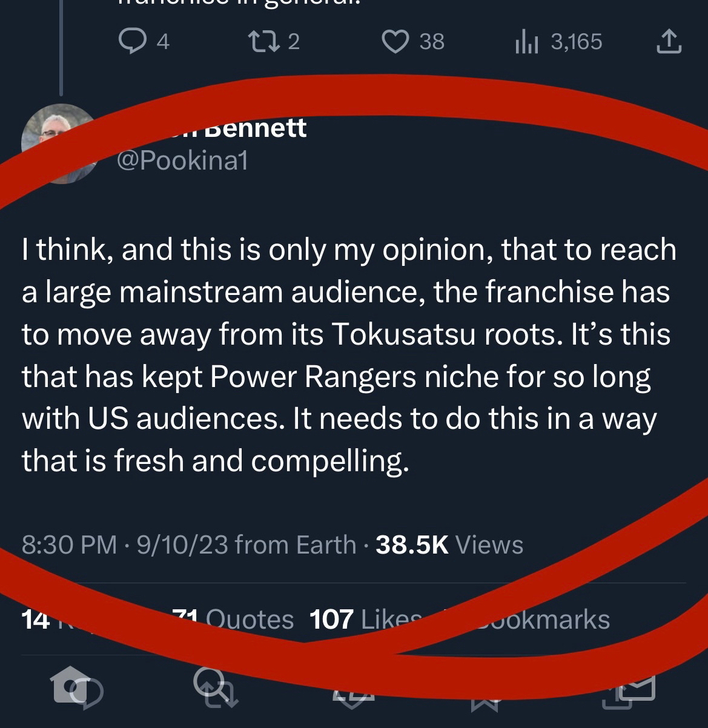
Task: Open the count starting with 14
Action: click(35, 620)
